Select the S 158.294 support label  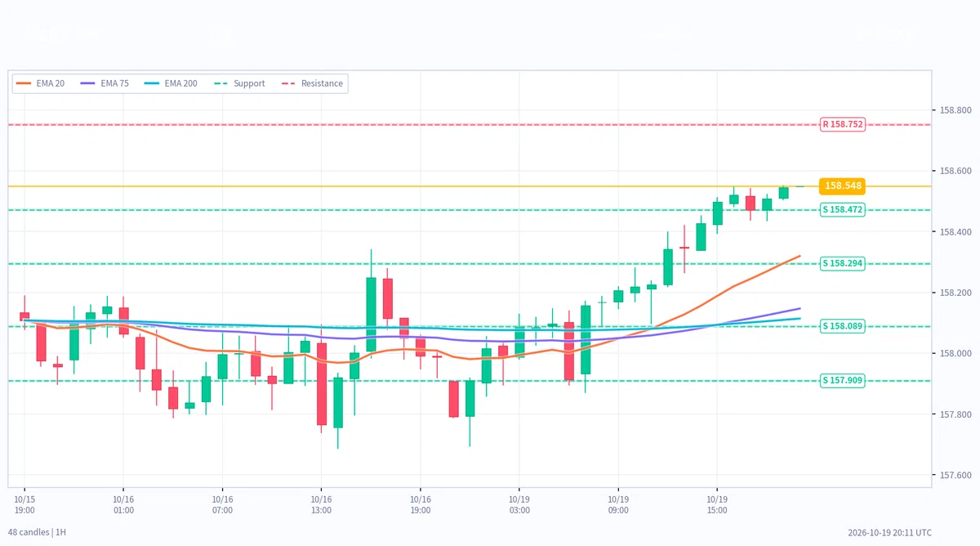[x=843, y=263]
